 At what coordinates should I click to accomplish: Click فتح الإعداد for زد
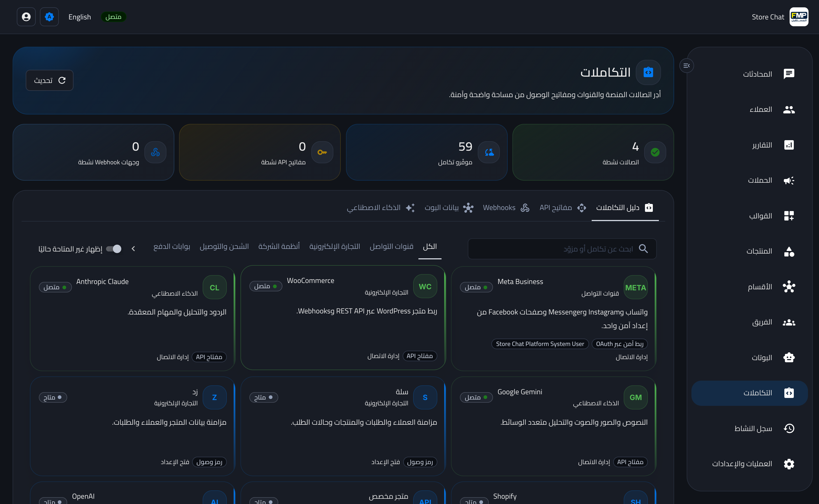click(175, 462)
